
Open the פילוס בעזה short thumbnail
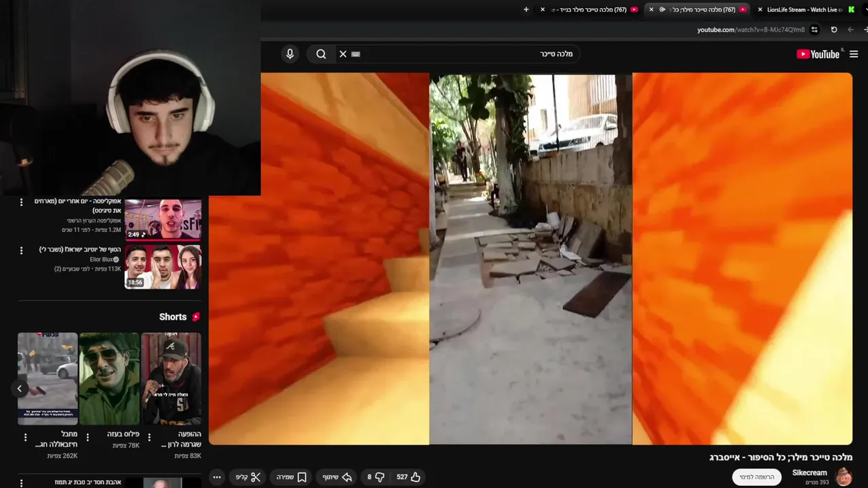pyautogui.click(x=109, y=378)
